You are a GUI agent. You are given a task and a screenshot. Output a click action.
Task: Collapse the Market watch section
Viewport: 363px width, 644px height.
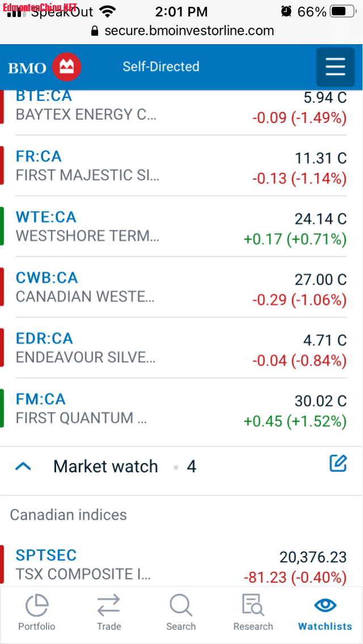pos(23,467)
